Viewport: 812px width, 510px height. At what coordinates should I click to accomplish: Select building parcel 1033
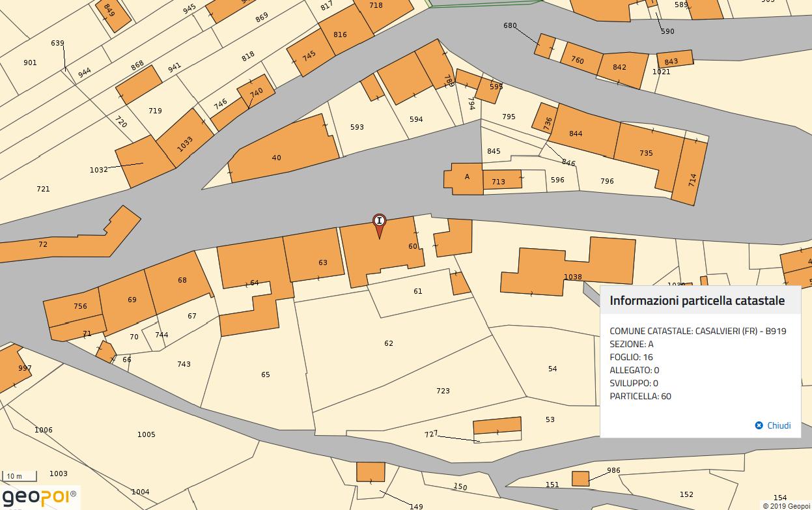184,139
